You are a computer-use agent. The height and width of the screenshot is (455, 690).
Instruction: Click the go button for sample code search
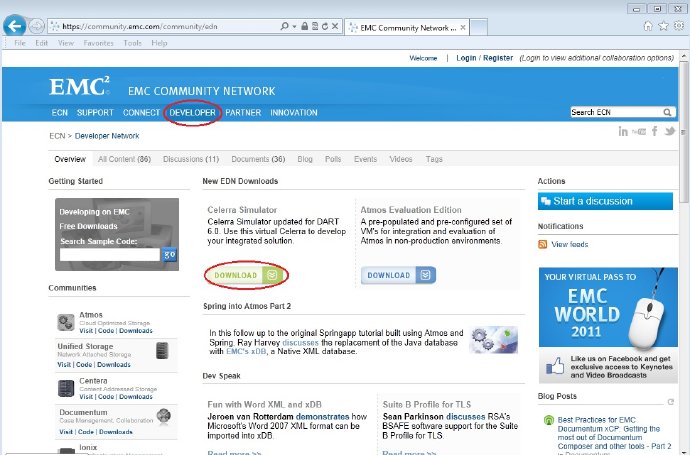point(169,254)
